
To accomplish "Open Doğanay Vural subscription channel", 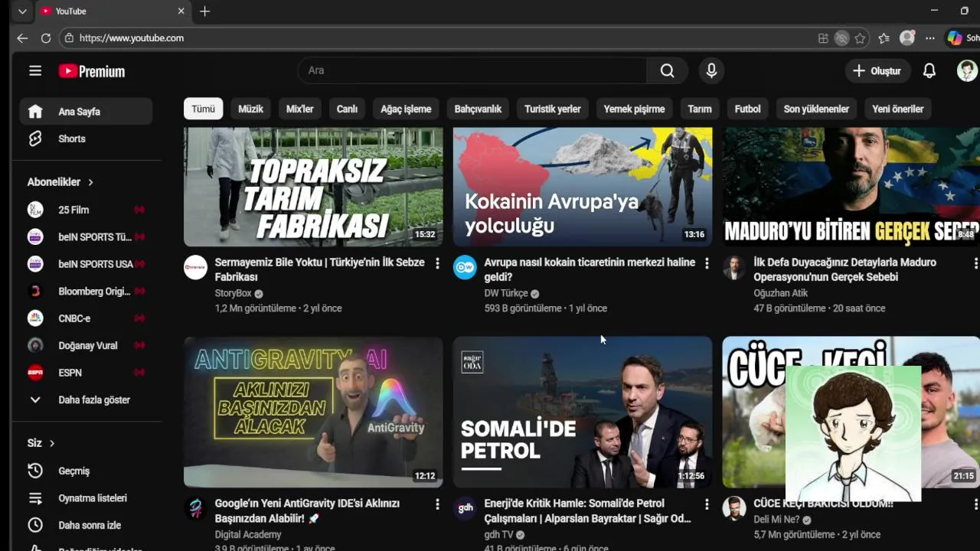I will (x=86, y=346).
